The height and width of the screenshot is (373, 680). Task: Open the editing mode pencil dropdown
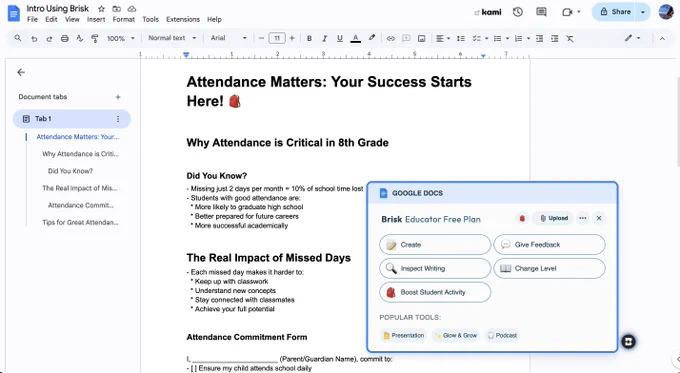(632, 38)
